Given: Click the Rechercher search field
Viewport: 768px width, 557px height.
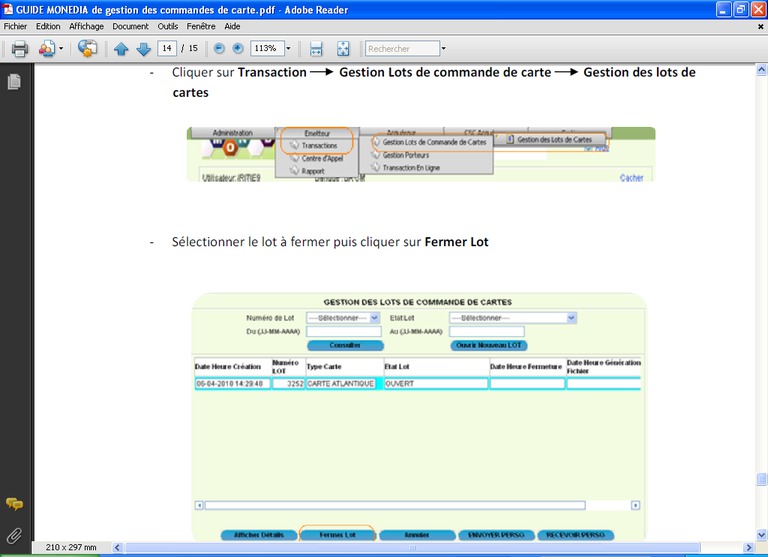Looking at the screenshot, I should tap(402, 48).
